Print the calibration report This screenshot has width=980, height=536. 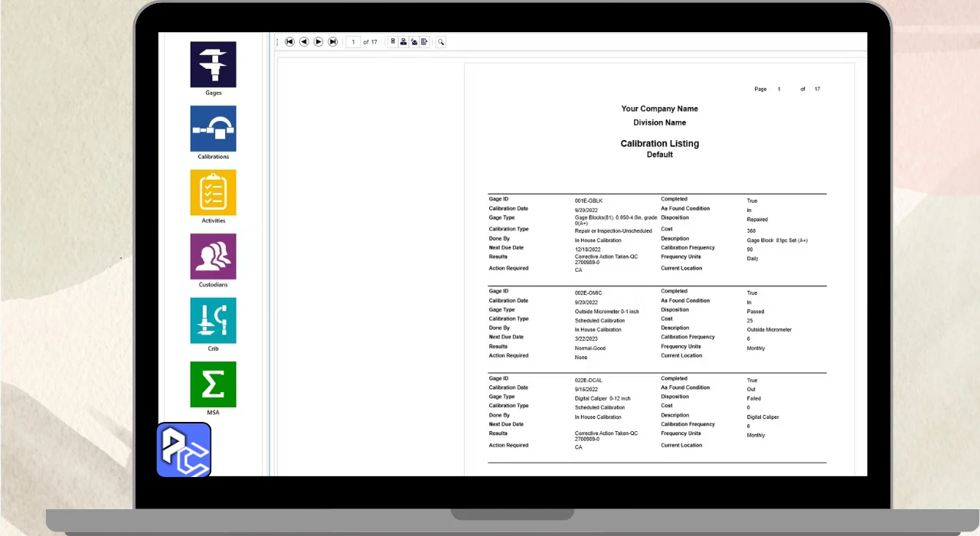coord(403,41)
